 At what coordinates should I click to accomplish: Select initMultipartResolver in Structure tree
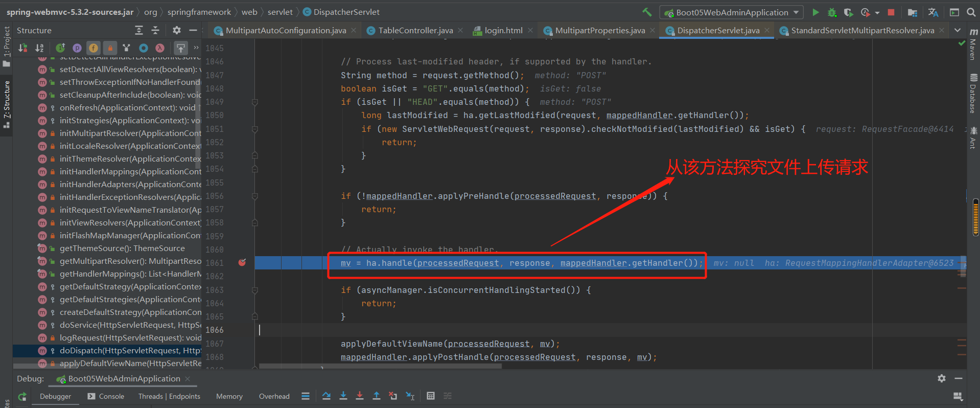point(107,133)
